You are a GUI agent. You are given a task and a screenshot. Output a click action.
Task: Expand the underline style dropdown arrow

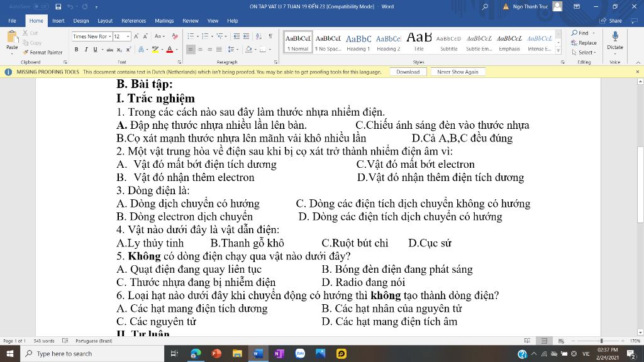click(x=102, y=50)
